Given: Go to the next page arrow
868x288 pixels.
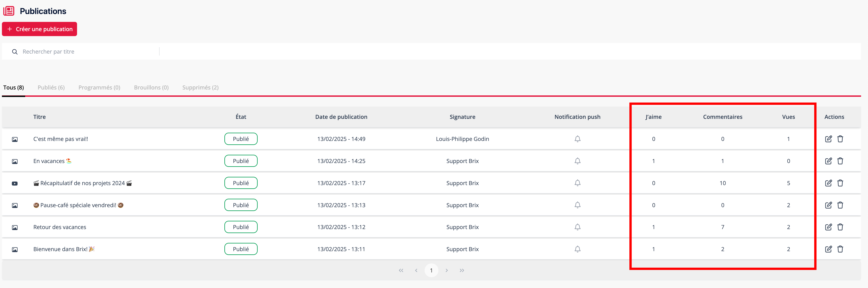Looking at the screenshot, I should [x=446, y=271].
